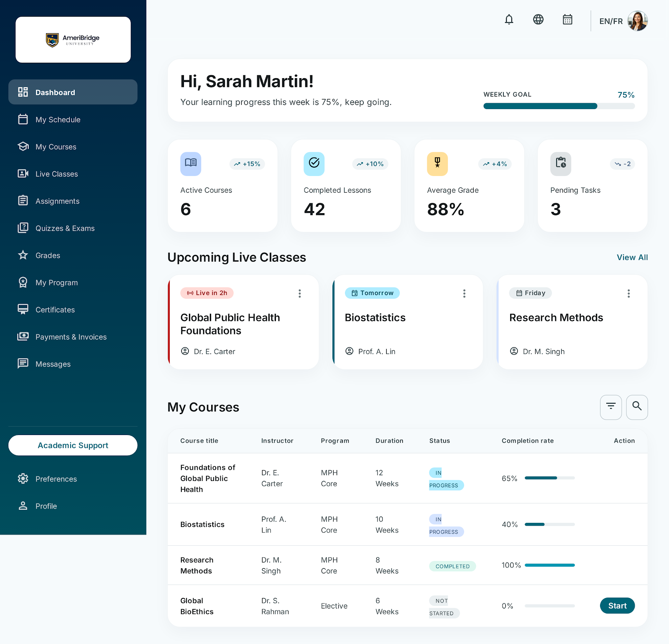Click the weekly goal progress bar
The image size is (669, 644).
pyautogui.click(x=559, y=106)
